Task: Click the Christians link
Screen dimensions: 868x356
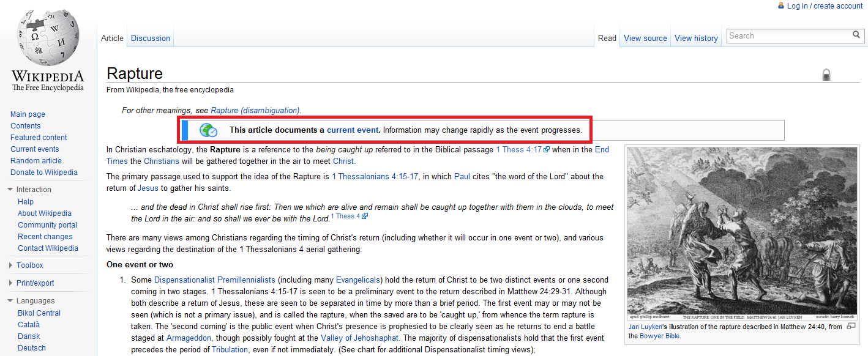Action: click(x=162, y=161)
